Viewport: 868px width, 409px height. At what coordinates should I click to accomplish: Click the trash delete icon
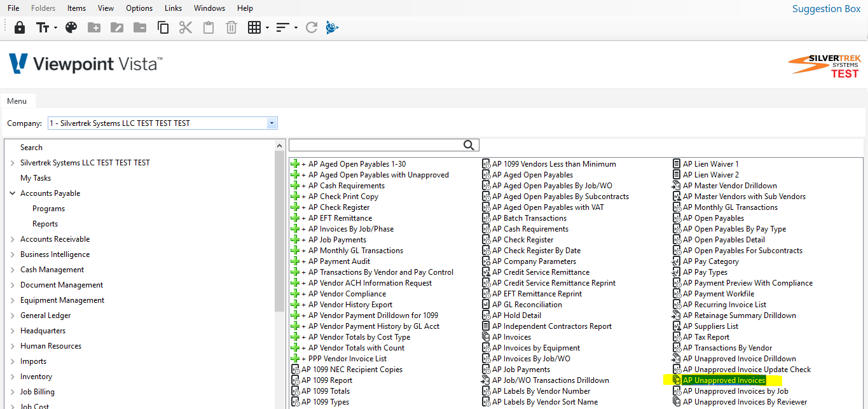(x=231, y=27)
